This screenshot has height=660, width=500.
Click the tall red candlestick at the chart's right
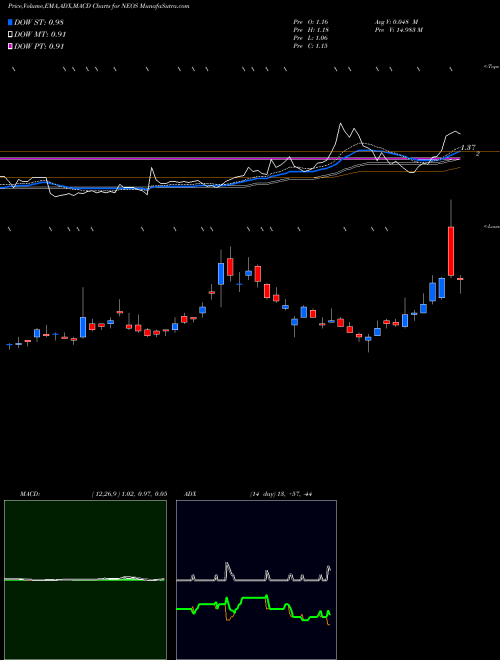[x=451, y=251]
